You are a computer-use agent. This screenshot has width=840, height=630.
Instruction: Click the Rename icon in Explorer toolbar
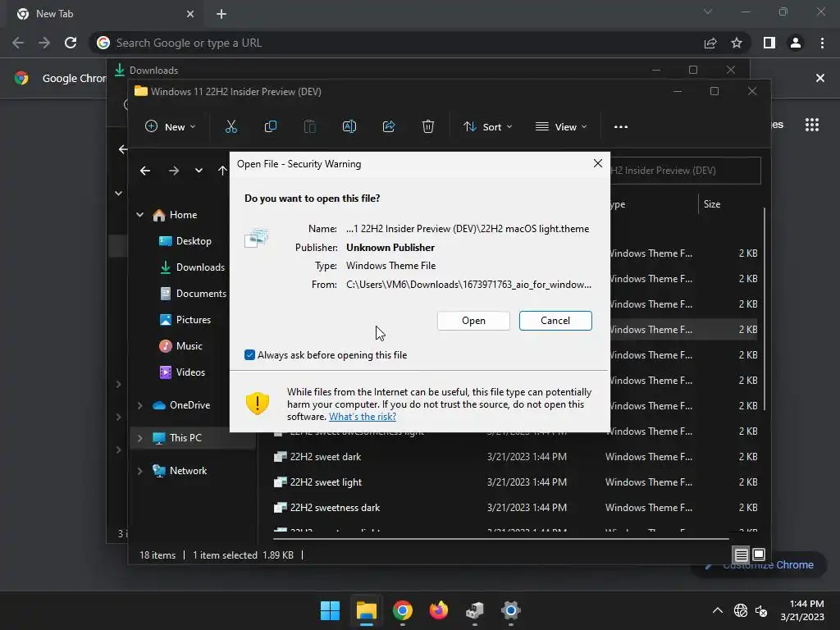pos(349,126)
